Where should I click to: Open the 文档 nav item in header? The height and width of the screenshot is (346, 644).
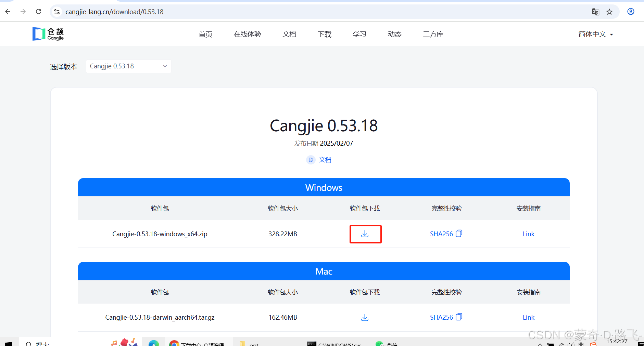(x=289, y=34)
